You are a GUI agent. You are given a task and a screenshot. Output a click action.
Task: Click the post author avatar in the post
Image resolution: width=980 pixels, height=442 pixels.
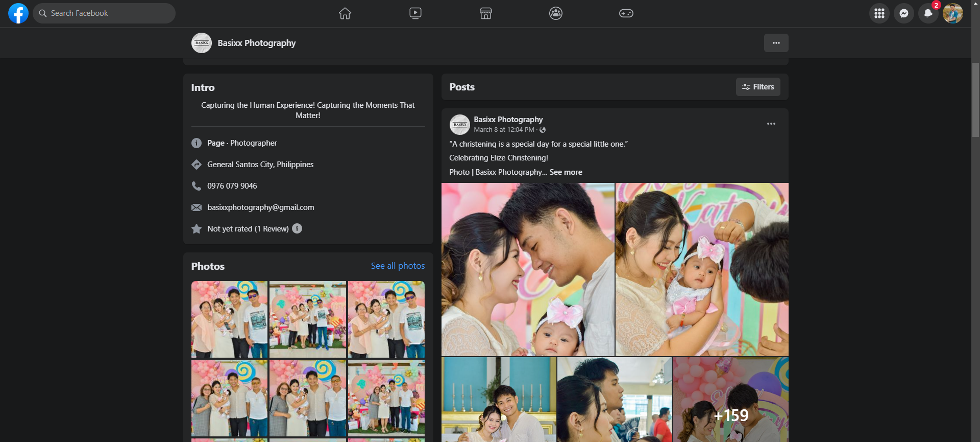point(460,125)
